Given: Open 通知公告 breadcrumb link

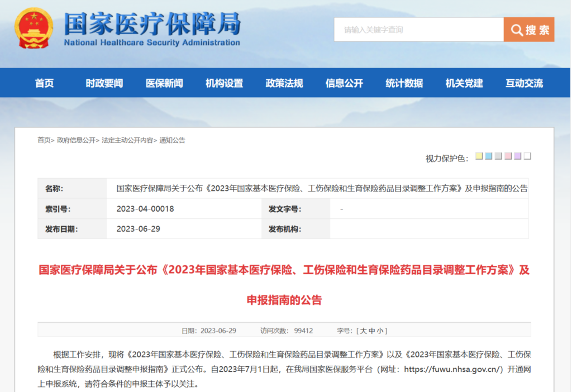Looking at the screenshot, I should (172, 140).
